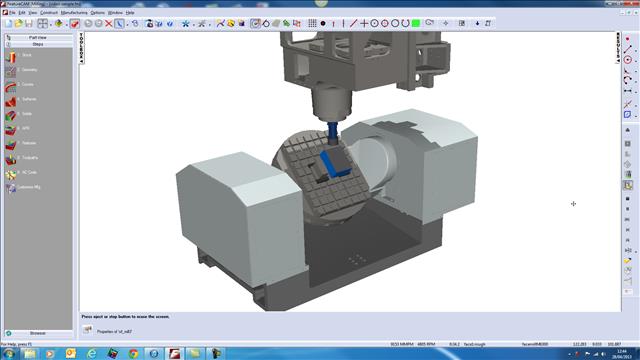Open the File menu
Viewport: 640px width, 360px height.
(12, 13)
